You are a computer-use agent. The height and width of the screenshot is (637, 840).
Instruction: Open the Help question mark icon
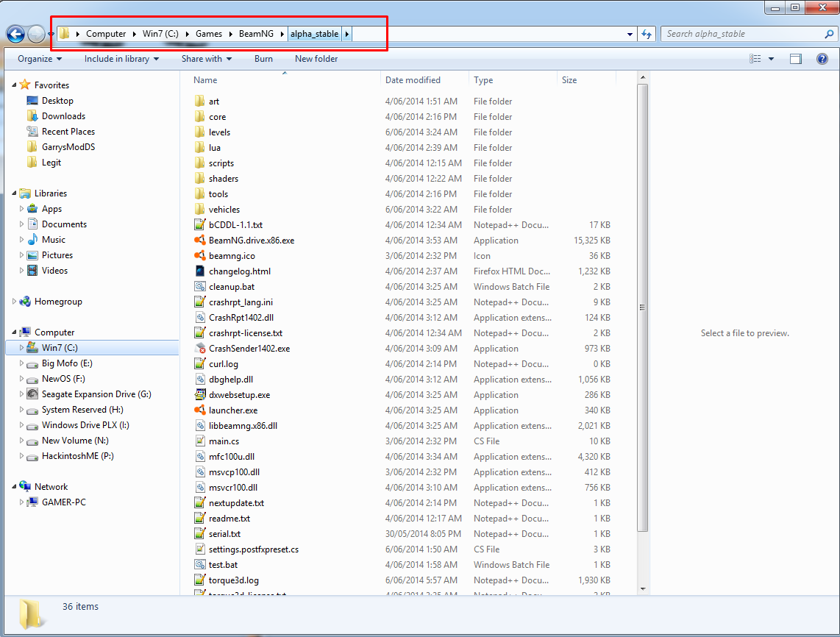click(822, 59)
